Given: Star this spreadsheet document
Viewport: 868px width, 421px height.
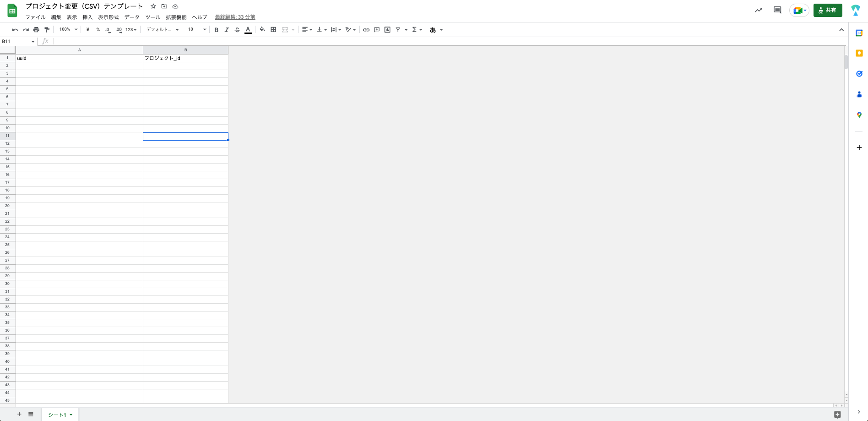Looking at the screenshot, I should point(153,6).
